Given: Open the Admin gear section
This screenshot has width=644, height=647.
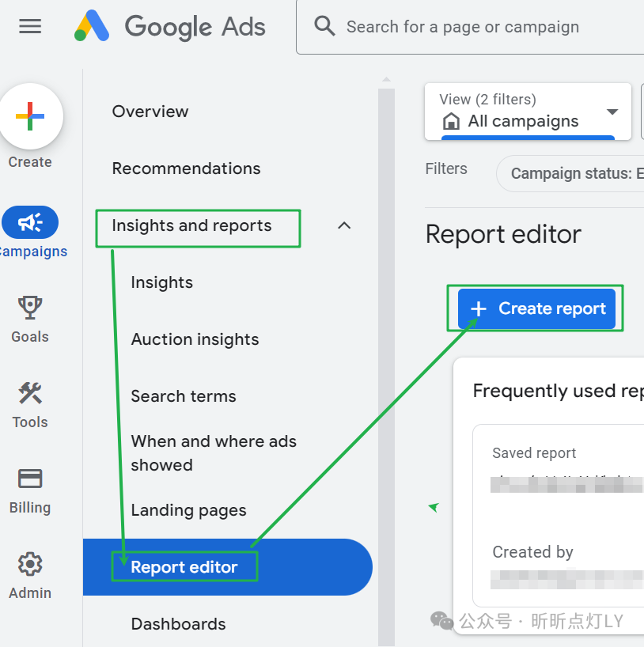Looking at the screenshot, I should click(30, 576).
